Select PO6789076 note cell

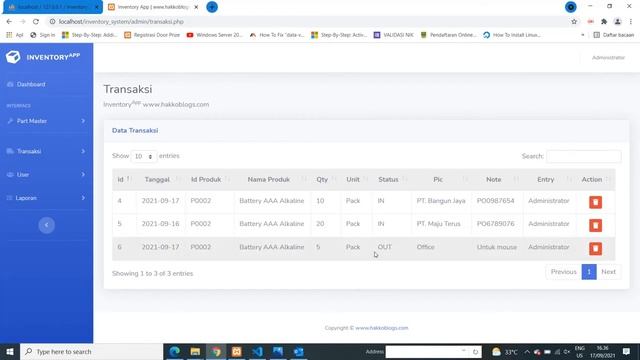tap(496, 224)
